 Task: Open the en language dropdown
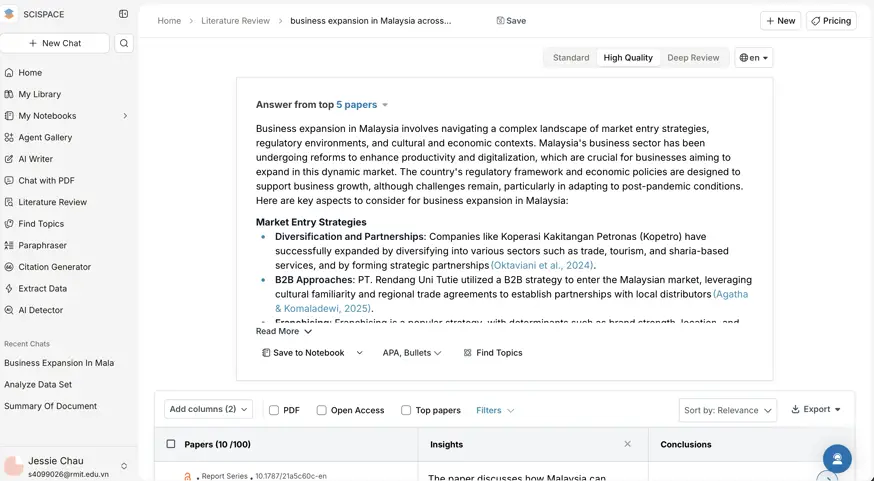pos(754,57)
